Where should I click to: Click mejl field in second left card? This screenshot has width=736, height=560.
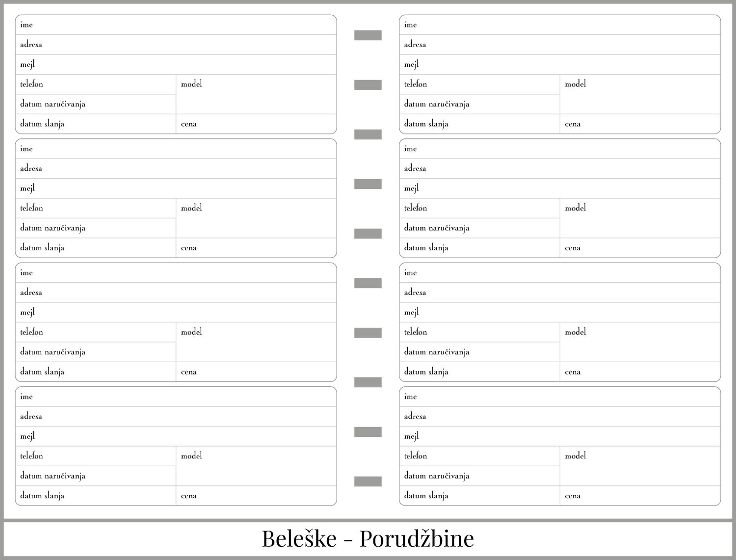point(176,188)
